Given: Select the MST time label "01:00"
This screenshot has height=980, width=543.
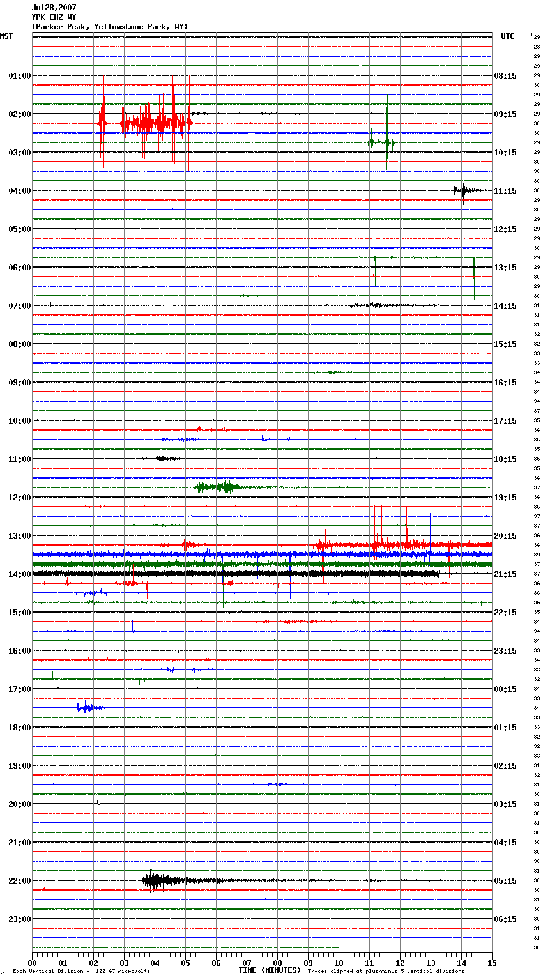Looking at the screenshot, I should tap(20, 76).
